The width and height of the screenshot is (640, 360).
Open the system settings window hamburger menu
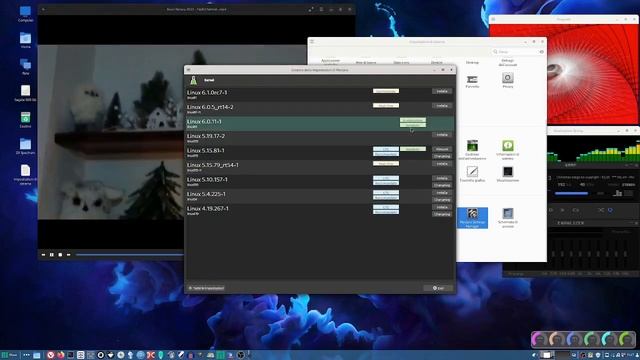[x=312, y=42]
